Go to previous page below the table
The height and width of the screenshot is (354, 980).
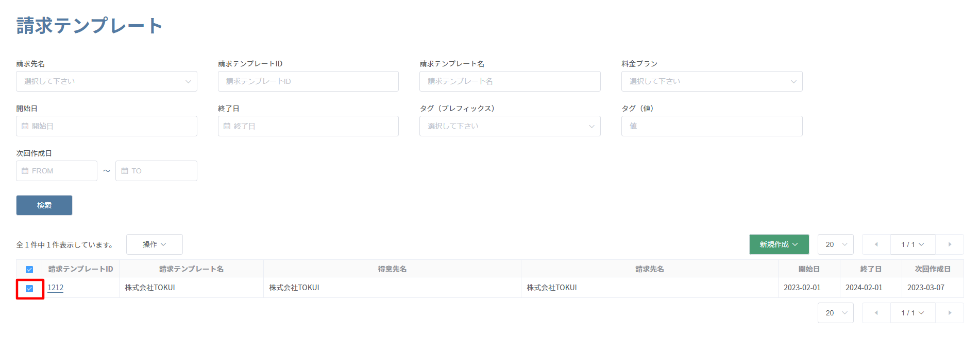tap(876, 313)
